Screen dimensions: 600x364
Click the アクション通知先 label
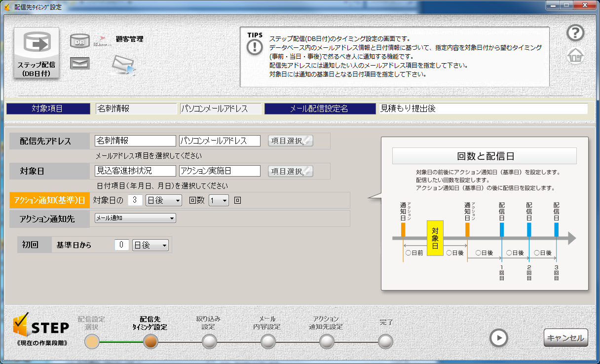coord(49,218)
